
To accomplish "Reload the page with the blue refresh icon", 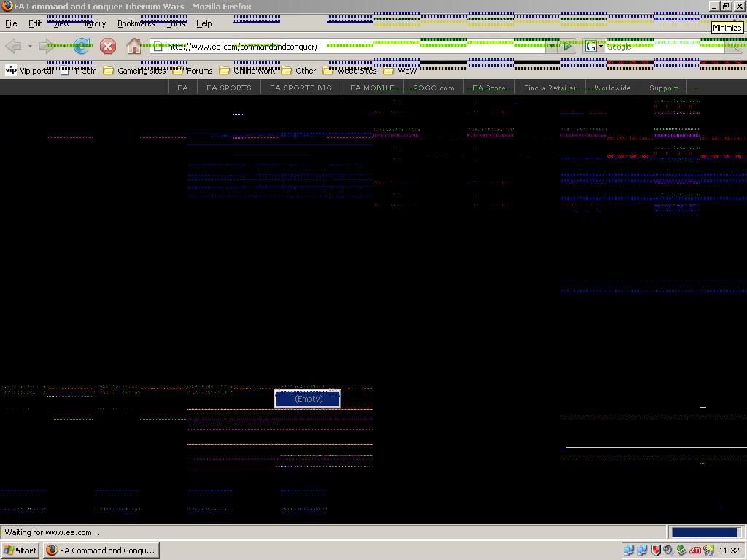I will (82, 46).
